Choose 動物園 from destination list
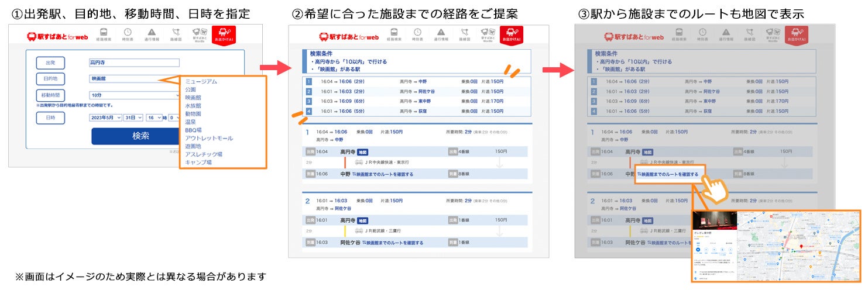The image size is (868, 290). tap(193, 114)
